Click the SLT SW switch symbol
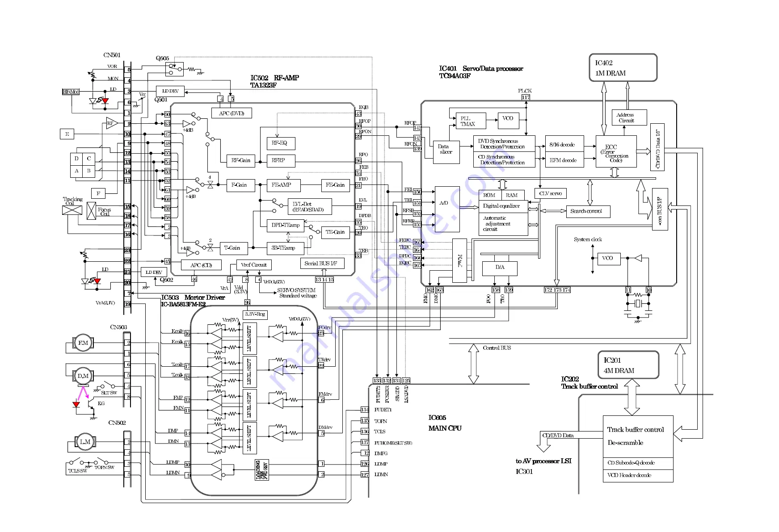 coord(108,386)
